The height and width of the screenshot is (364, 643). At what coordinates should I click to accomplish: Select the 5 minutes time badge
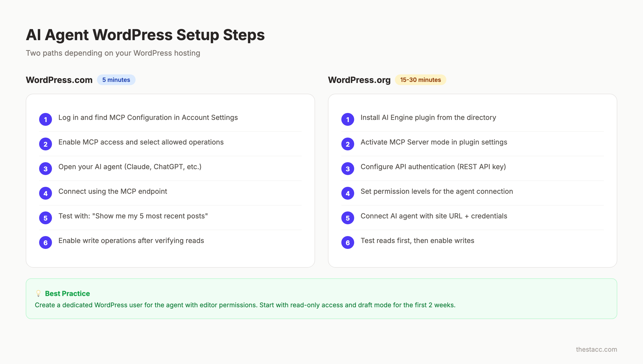(116, 79)
